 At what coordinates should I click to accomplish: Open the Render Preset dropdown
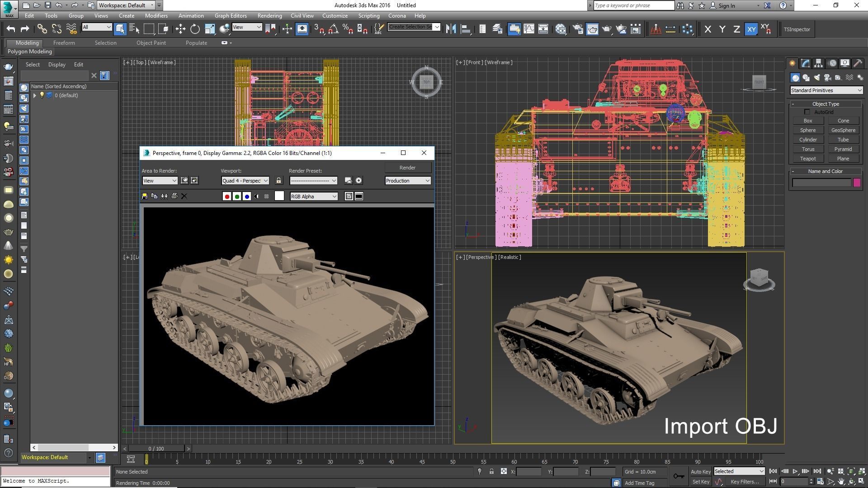(x=313, y=180)
